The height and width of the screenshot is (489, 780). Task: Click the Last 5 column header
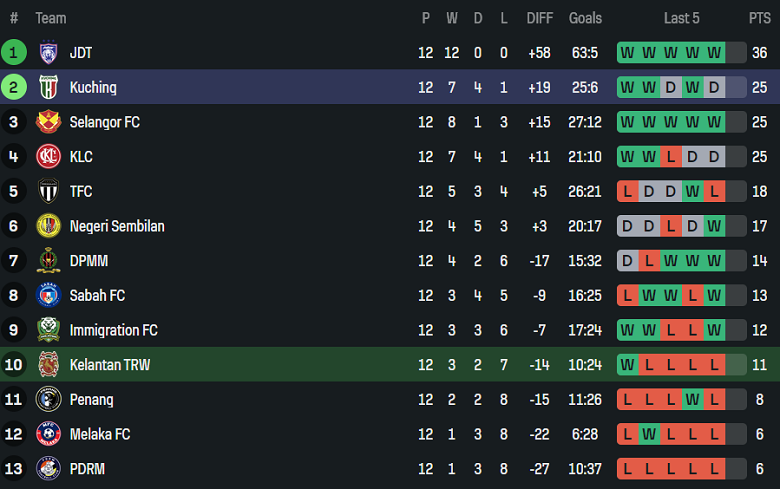coord(681,18)
